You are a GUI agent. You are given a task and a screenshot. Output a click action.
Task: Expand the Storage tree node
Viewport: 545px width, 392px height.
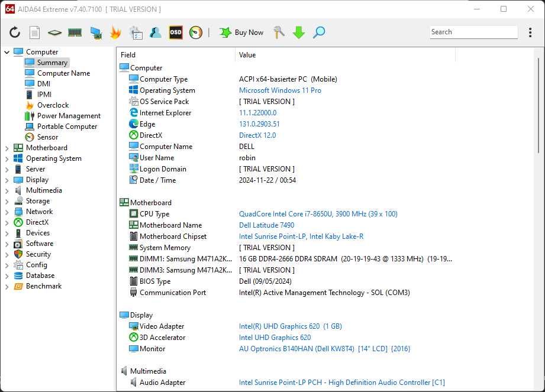tap(7, 202)
